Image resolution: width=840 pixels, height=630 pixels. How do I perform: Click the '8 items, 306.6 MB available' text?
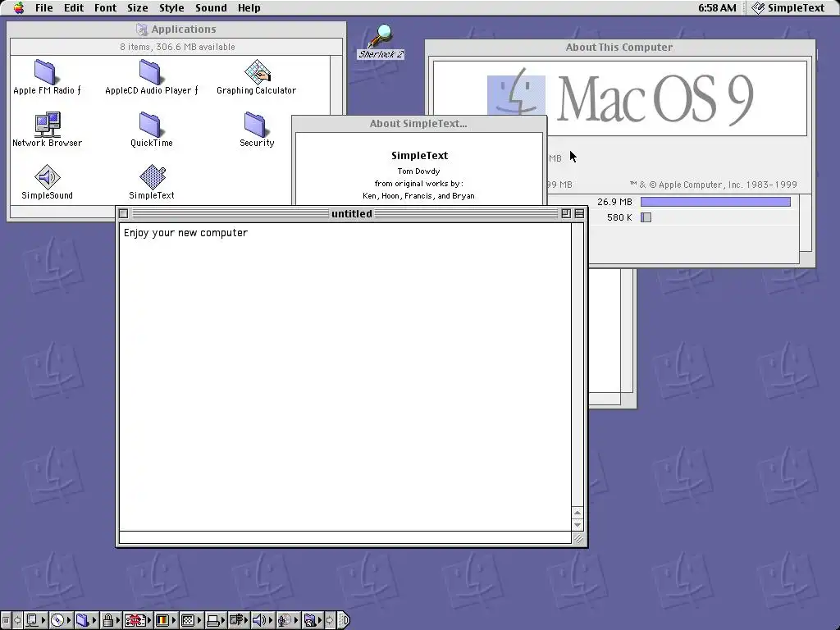coord(177,47)
